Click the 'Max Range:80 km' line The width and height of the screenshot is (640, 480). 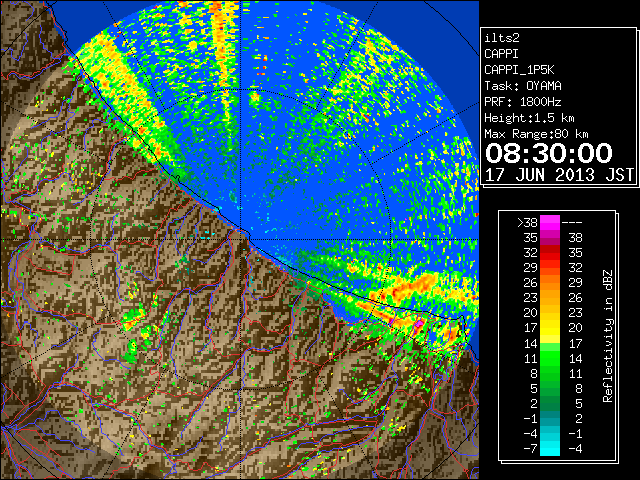click(536, 134)
